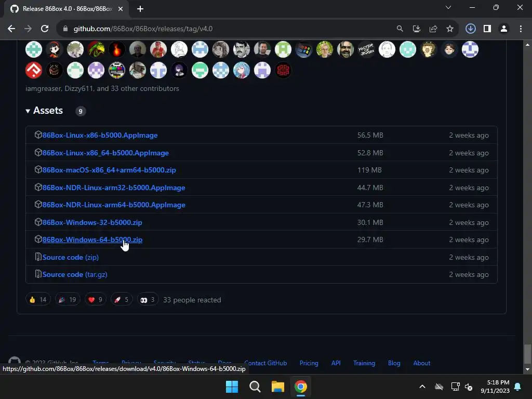
Task: Download Source code (zip)
Action: pos(71,257)
